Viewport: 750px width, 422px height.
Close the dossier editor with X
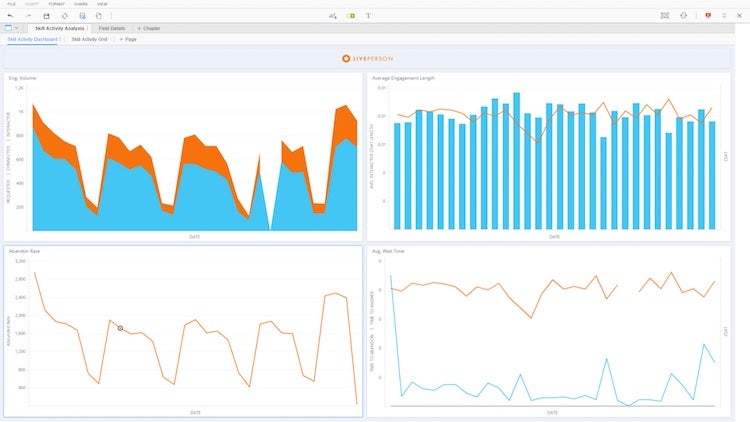pyautogui.click(x=739, y=15)
